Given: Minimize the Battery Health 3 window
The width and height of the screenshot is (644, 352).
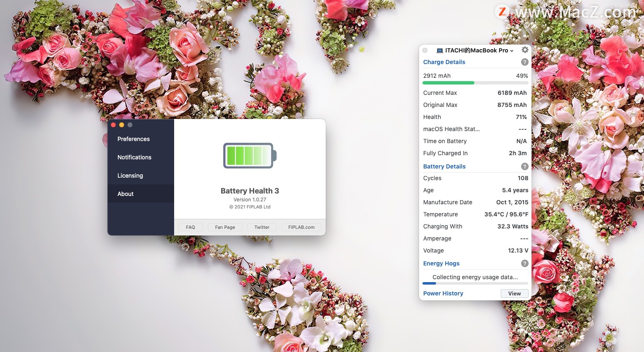Looking at the screenshot, I should 122,125.
